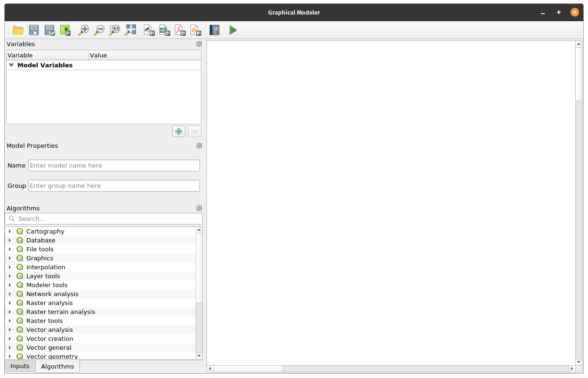Expand the Vector general group
The image size is (588, 378).
coord(10,348)
